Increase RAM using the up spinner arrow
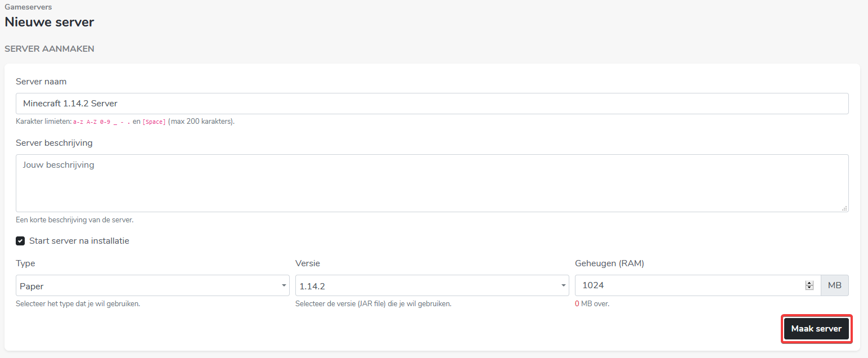The height and width of the screenshot is (358, 868). pos(809,283)
